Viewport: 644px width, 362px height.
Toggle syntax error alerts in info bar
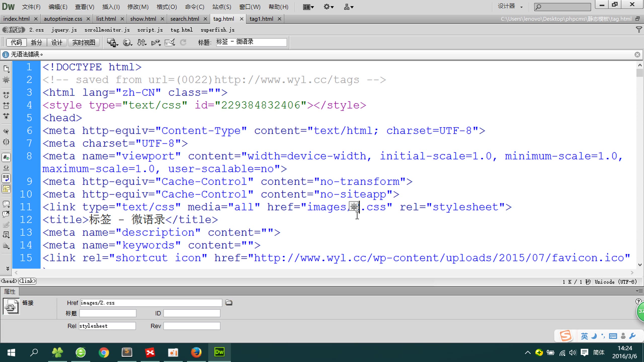(x=6, y=189)
